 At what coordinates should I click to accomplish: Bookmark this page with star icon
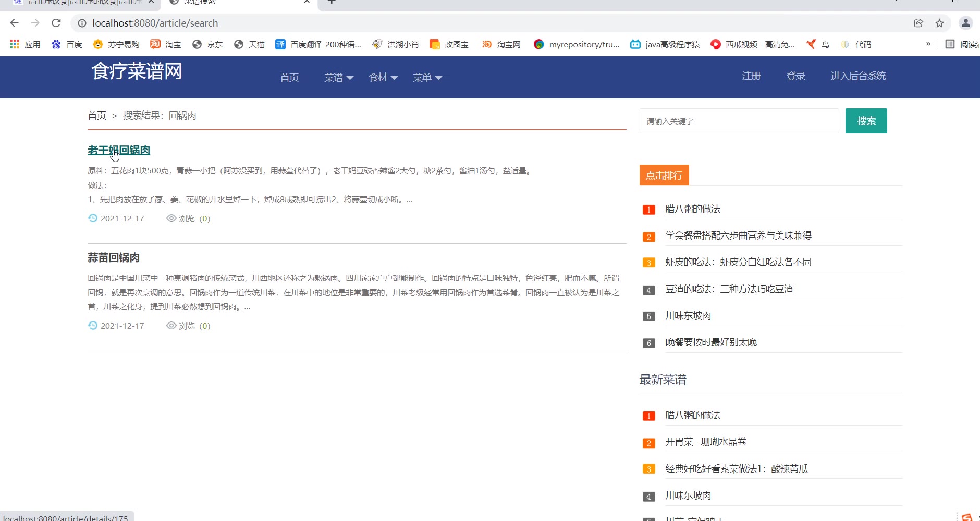tap(939, 23)
